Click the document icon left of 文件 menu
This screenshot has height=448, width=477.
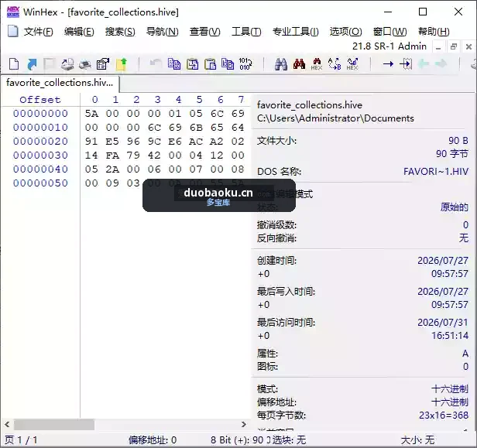[13, 31]
